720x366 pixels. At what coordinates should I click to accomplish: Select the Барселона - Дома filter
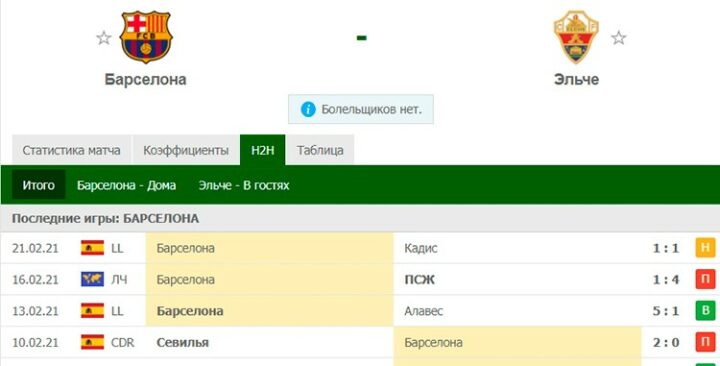126,185
